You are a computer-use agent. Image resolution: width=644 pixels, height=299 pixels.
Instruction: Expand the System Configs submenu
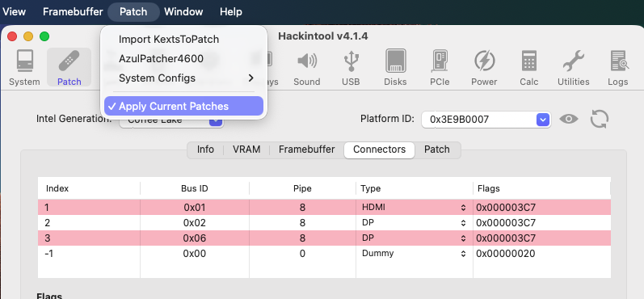point(183,78)
